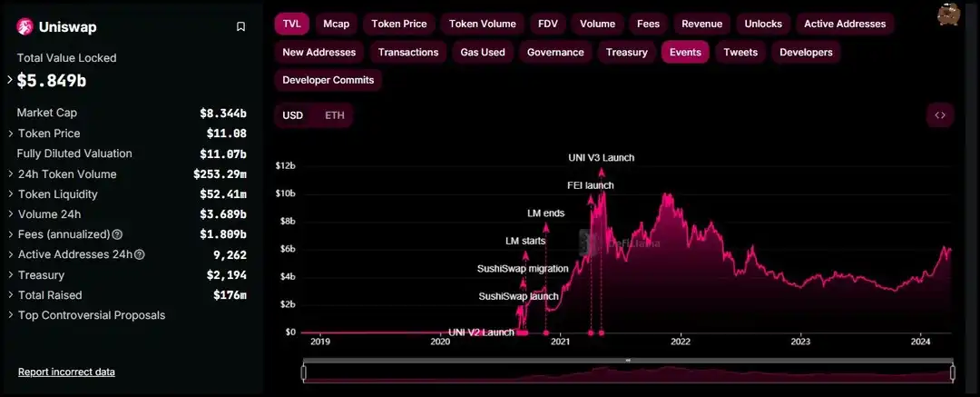This screenshot has height=397, width=980.
Task: Enable the Volume chart metric
Action: [597, 24]
